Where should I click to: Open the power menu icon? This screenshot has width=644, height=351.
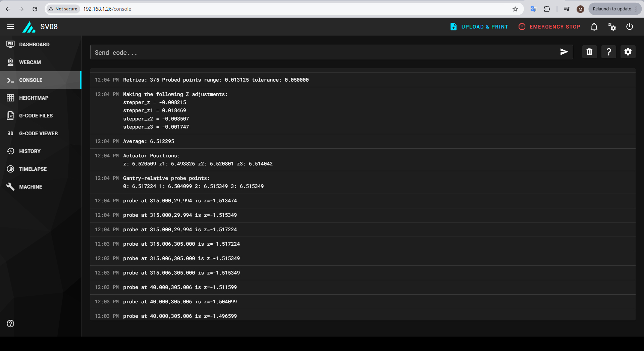tap(630, 27)
